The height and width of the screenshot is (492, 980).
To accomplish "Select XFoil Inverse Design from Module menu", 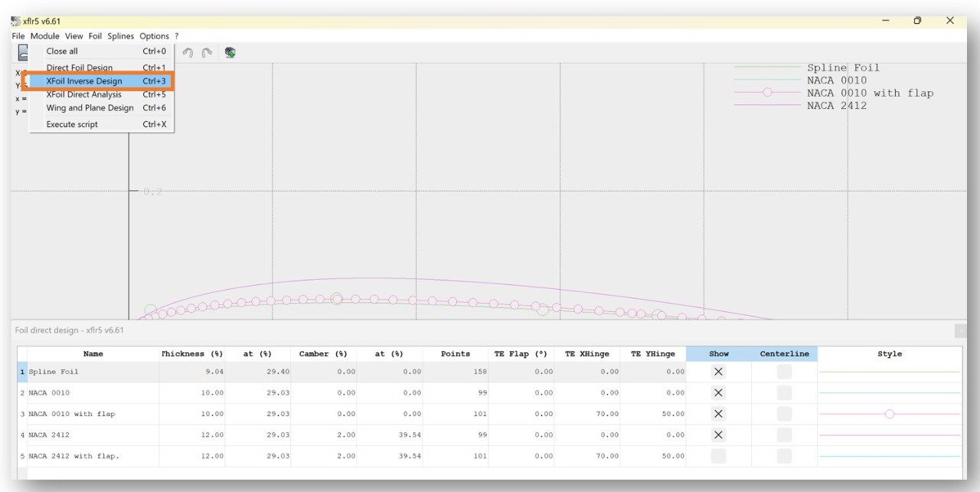I will pyautogui.click(x=84, y=81).
